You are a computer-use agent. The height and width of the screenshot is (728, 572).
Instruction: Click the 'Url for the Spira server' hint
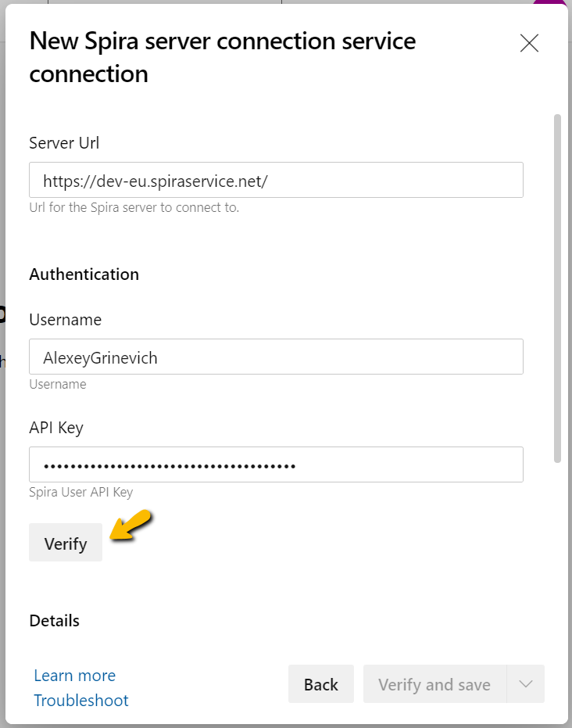[x=134, y=207]
